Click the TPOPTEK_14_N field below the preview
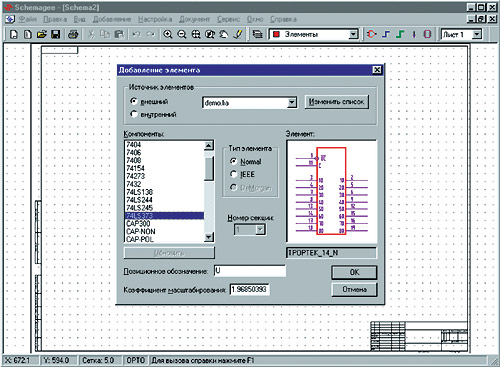Viewport: 500px width, 367px height. 331,253
